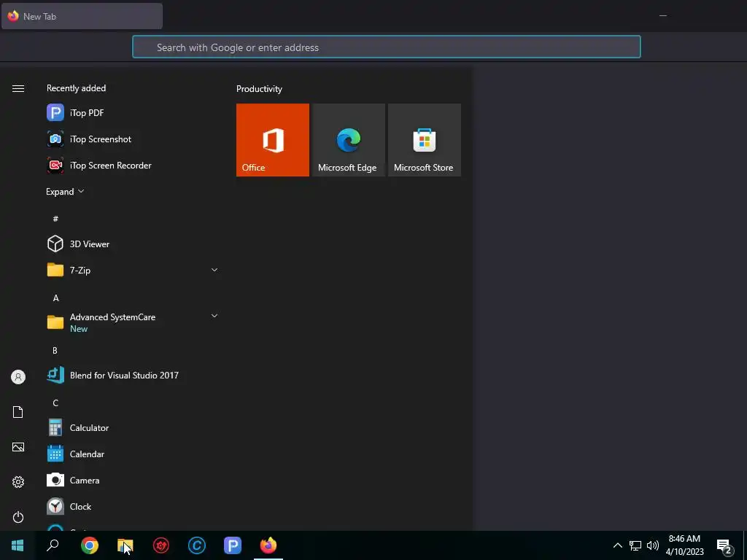Open Documents from Start sidebar
This screenshot has height=560, width=747.
[18, 412]
